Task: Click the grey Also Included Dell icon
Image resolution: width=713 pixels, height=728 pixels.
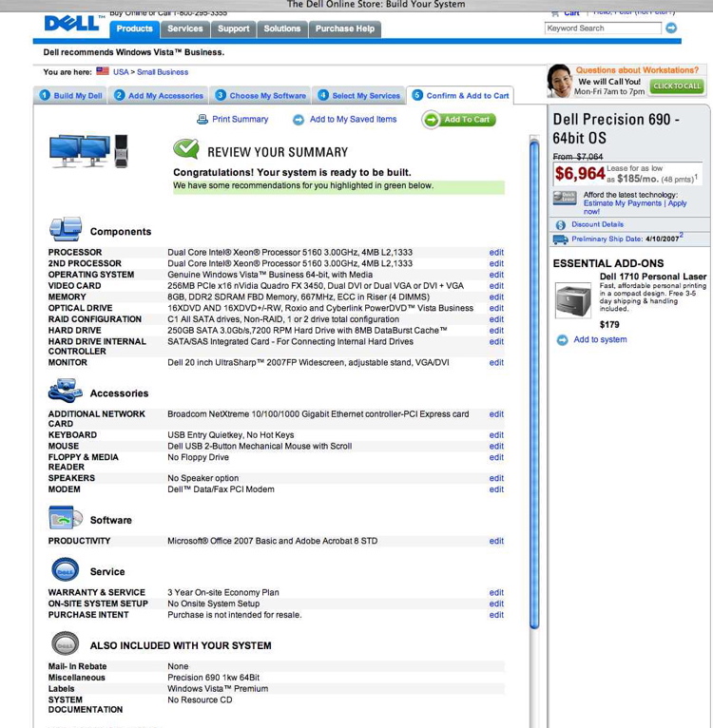Action: coord(65,643)
